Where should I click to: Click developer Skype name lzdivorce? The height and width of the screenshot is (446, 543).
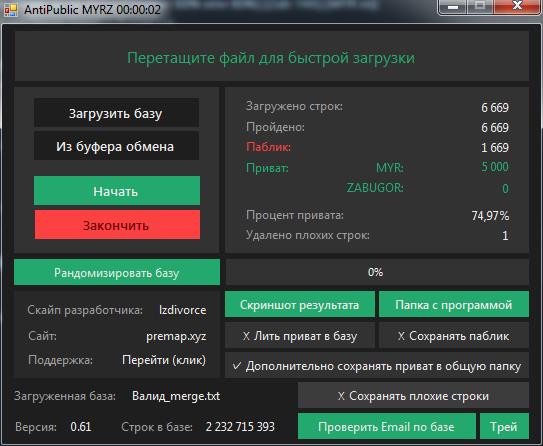point(183,310)
